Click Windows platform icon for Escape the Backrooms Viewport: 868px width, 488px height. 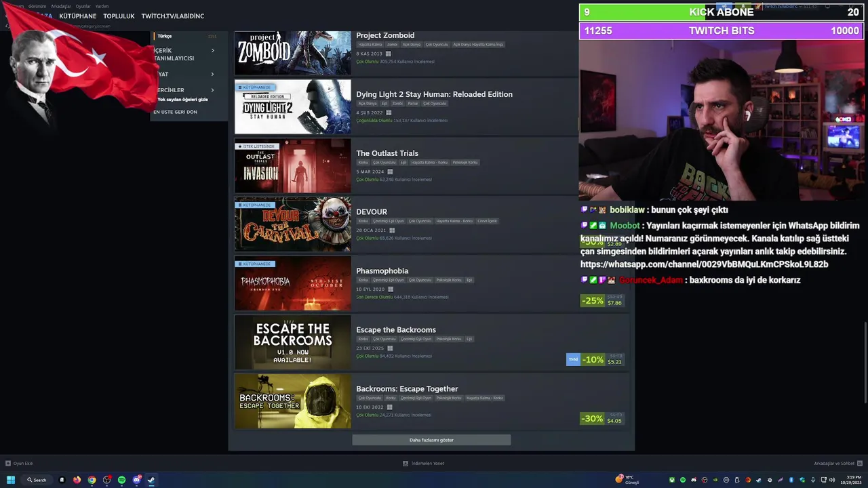pos(390,348)
